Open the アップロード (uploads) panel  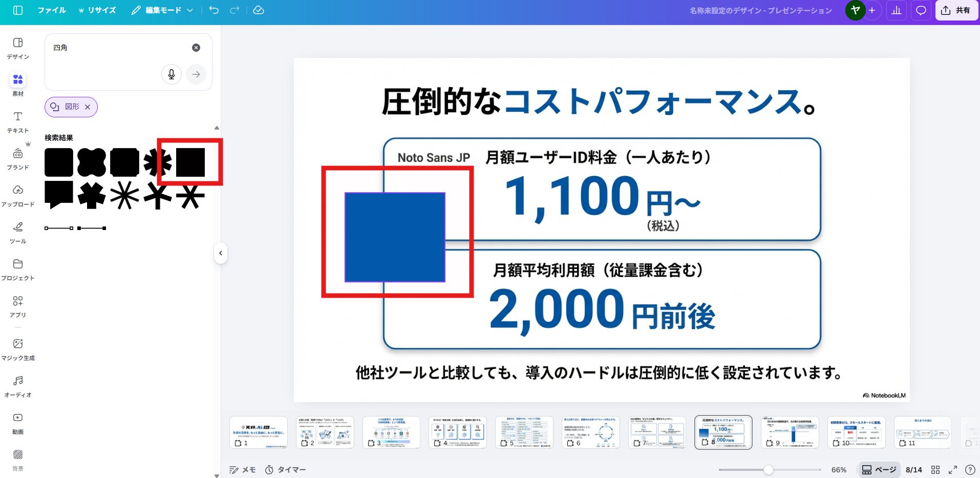pyautogui.click(x=17, y=195)
